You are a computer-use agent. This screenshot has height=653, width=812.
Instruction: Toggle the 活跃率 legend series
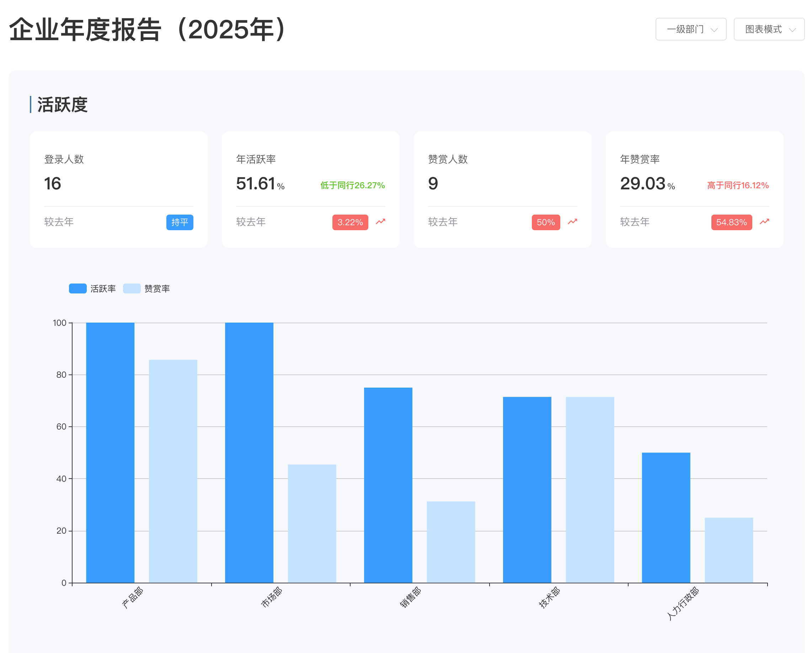click(92, 289)
